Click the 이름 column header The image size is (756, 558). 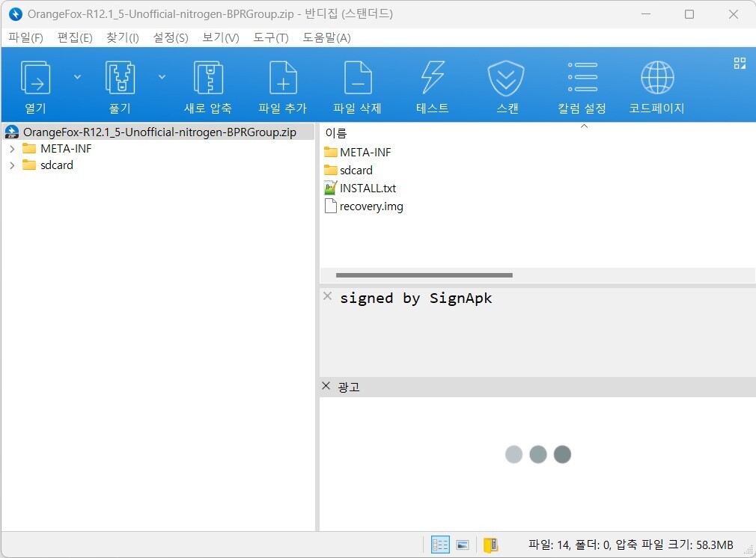click(336, 132)
